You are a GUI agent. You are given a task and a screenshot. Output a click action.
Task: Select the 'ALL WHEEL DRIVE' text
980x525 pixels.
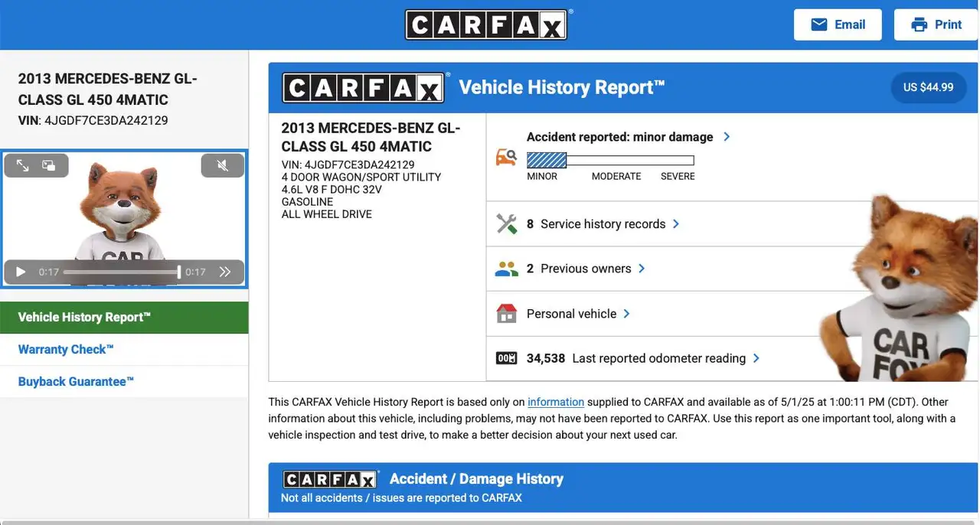327,214
